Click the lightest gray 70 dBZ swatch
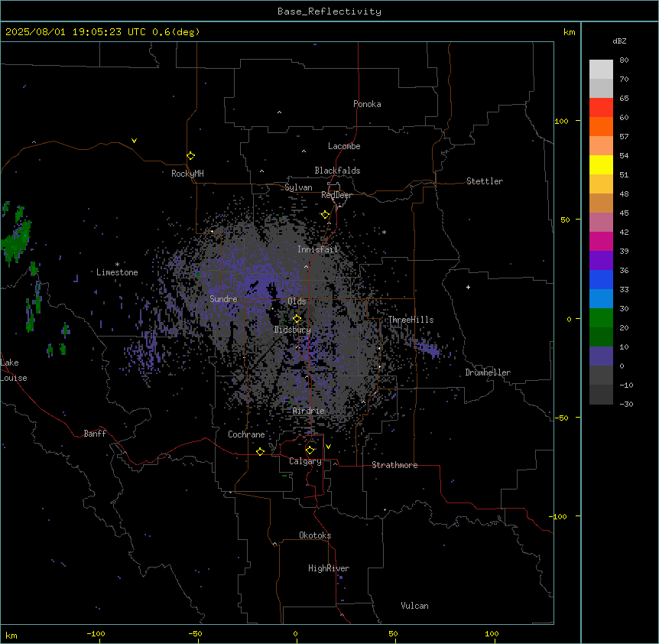The width and height of the screenshot is (659, 644). coord(601,70)
